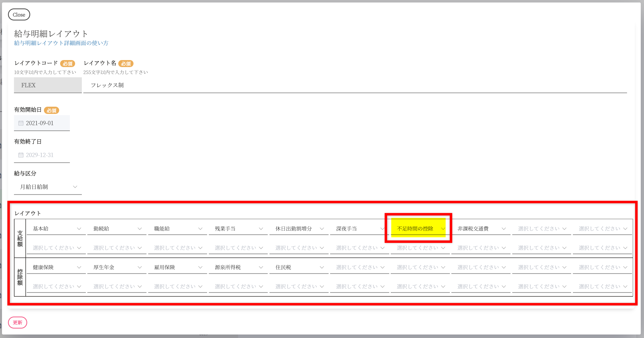Click the 2021-09-01 start date field

click(42, 123)
